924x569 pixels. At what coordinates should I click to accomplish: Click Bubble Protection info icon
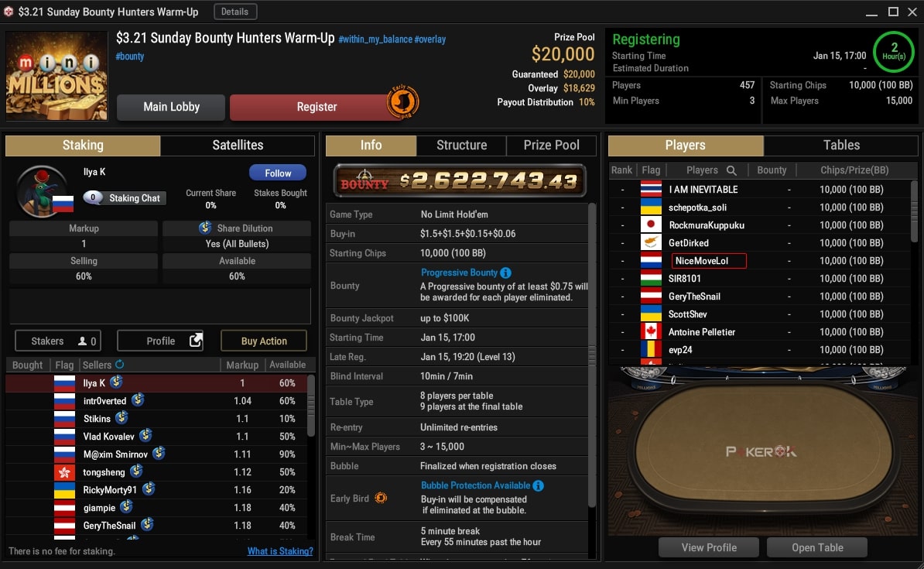point(538,486)
